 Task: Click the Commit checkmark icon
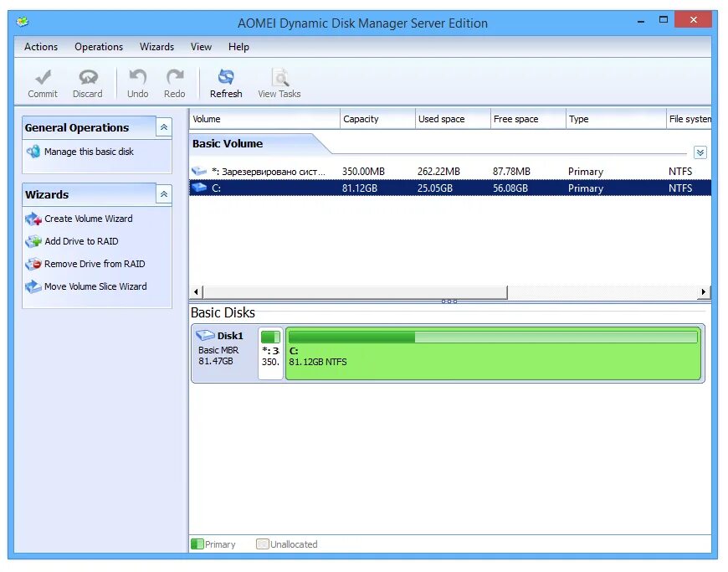pyautogui.click(x=43, y=78)
